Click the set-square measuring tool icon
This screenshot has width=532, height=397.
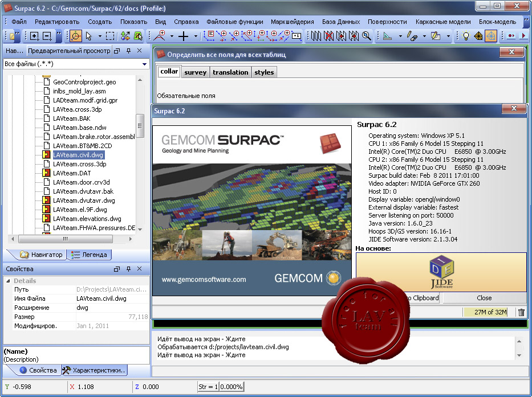(388, 36)
